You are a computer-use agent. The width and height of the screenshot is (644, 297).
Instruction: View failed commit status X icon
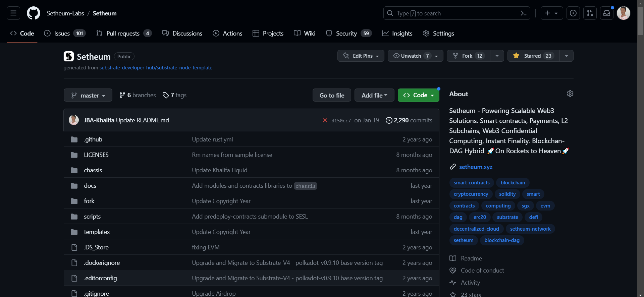click(325, 120)
